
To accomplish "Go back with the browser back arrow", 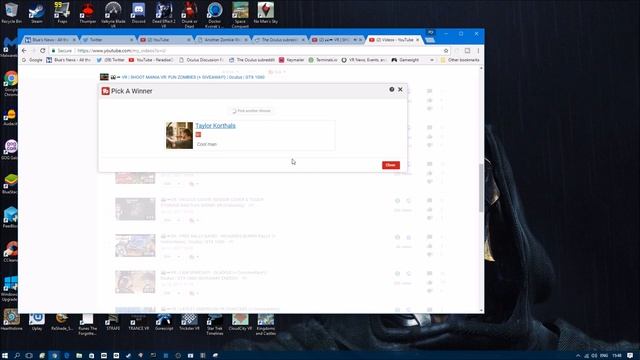I will [x=24, y=51].
